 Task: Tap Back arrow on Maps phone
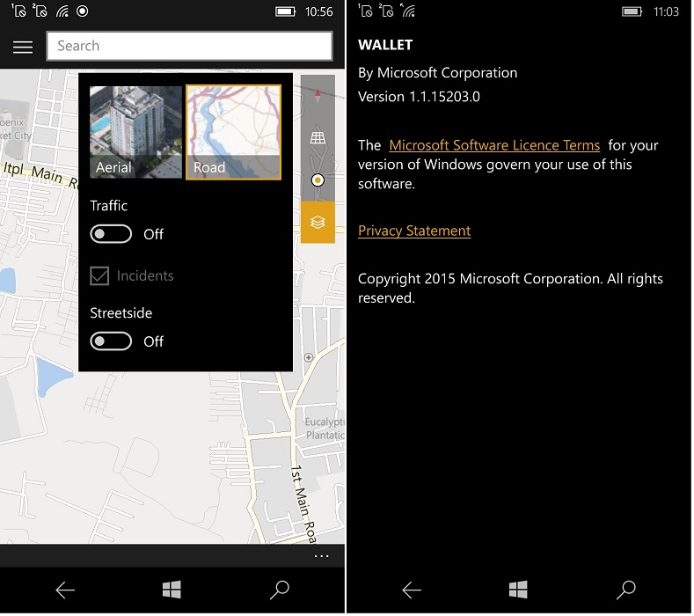[65, 590]
